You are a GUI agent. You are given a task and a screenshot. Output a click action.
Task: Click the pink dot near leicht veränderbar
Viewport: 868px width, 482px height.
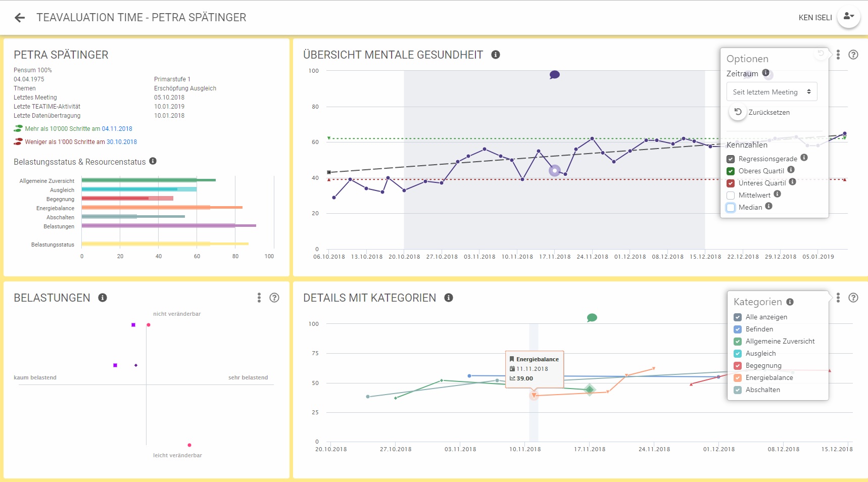click(x=189, y=445)
